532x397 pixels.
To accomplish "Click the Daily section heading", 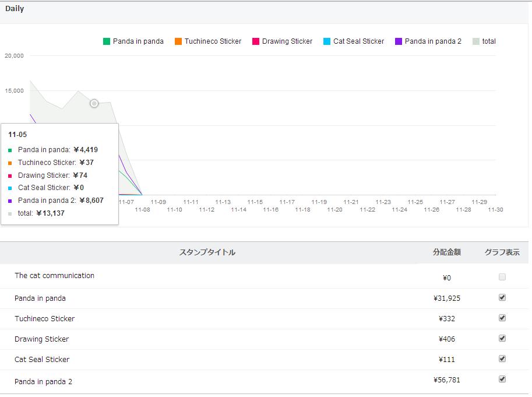I will pos(15,9).
